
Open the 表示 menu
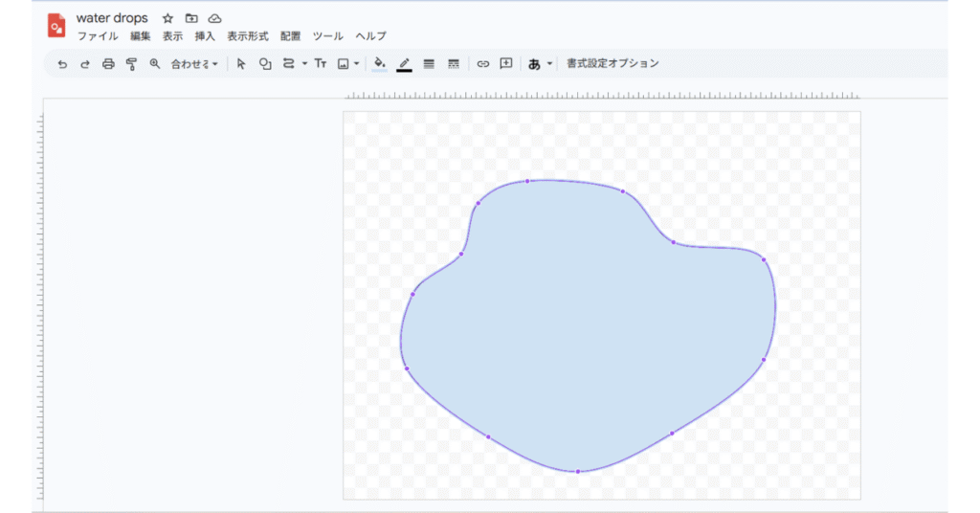(172, 36)
